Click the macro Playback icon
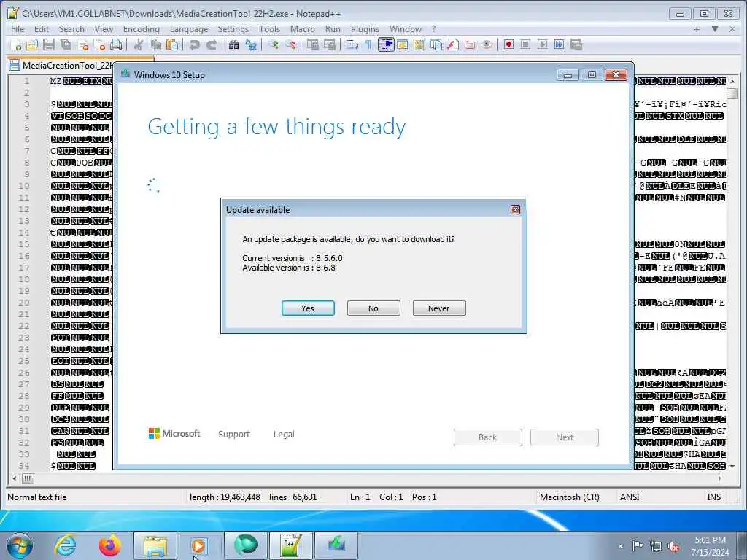This screenshot has height=560, width=747. (542, 44)
